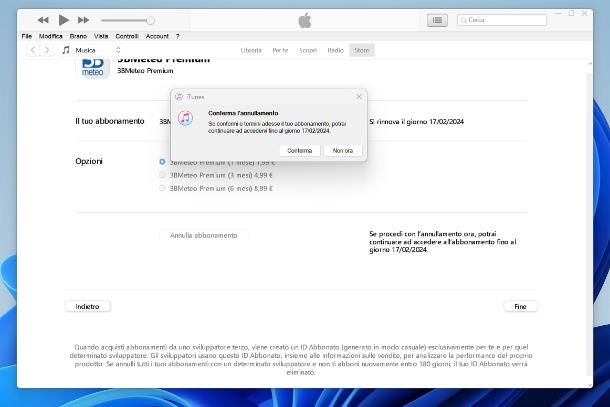Click the rewind previous track button

click(43, 20)
